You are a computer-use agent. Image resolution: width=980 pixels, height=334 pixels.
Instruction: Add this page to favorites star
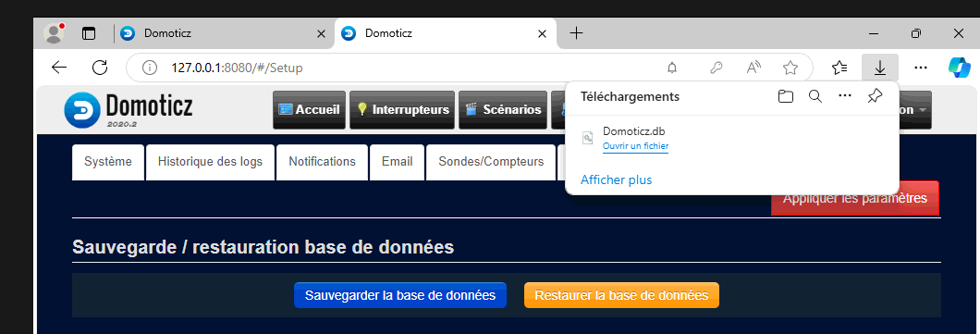click(790, 68)
